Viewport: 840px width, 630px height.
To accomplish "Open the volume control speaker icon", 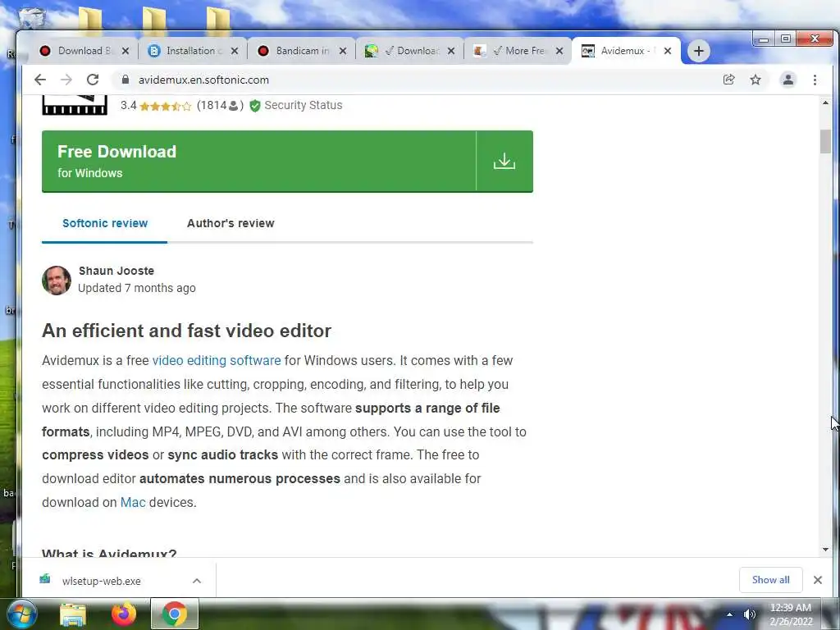I will click(750, 614).
